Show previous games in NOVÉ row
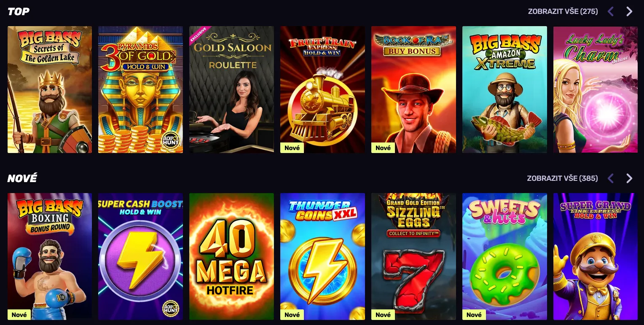This screenshot has width=644, height=325. click(611, 178)
